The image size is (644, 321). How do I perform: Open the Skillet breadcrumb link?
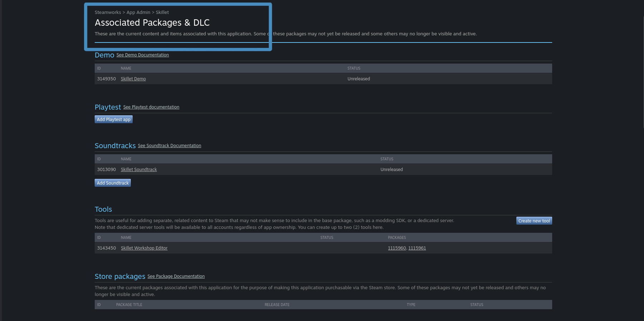[162, 12]
